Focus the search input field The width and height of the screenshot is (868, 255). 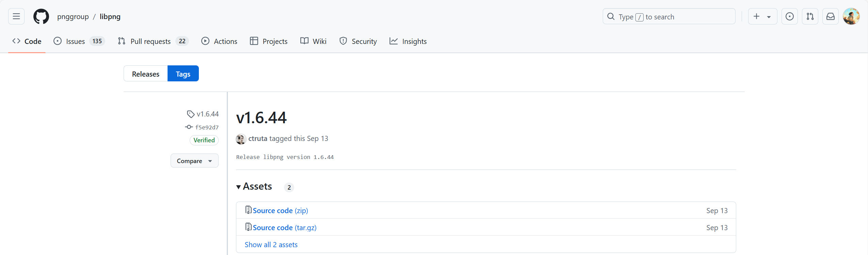tap(669, 16)
